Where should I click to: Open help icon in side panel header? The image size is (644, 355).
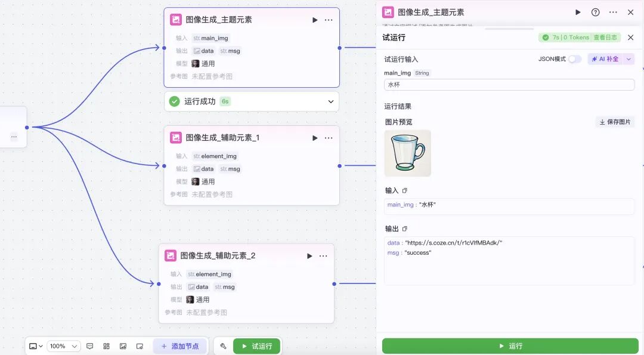(x=596, y=13)
